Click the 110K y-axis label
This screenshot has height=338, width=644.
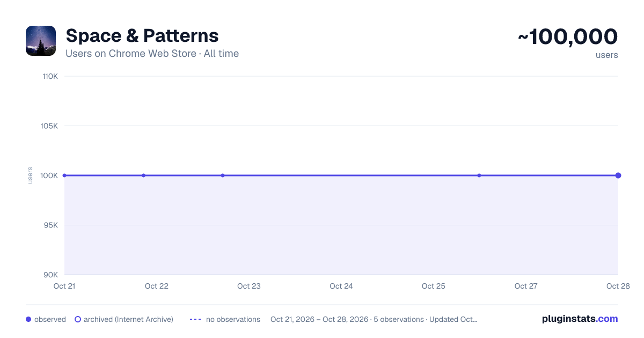[50, 76]
